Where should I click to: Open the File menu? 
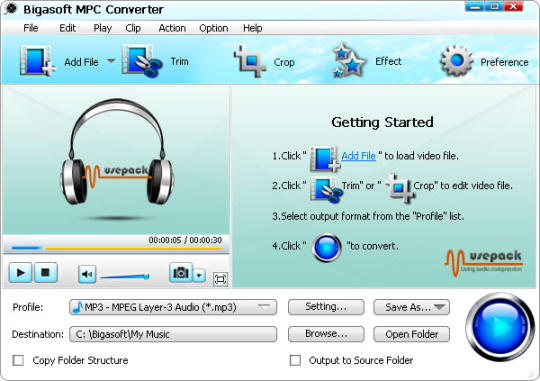31,28
